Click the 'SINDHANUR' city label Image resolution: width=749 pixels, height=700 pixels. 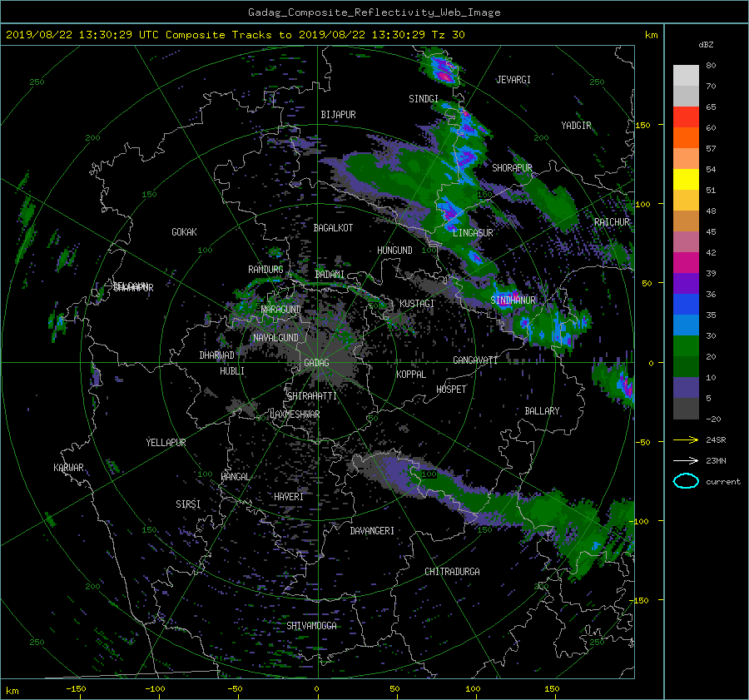coord(513,300)
